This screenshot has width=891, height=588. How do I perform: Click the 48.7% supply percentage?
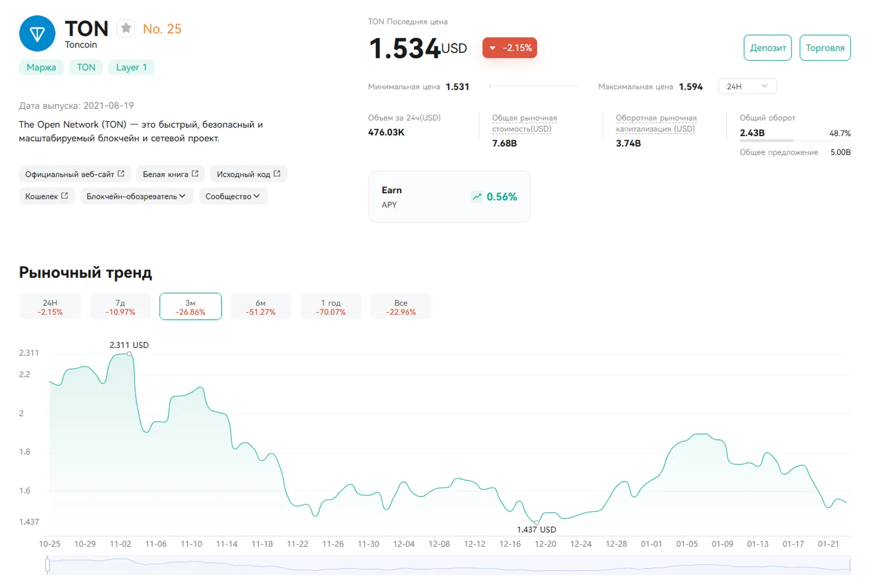[x=840, y=133]
